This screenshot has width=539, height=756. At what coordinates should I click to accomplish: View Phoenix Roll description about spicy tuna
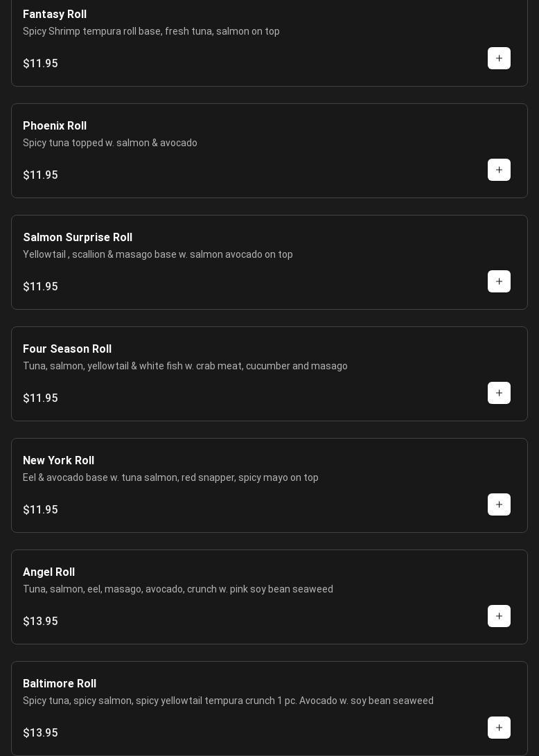[110, 143]
